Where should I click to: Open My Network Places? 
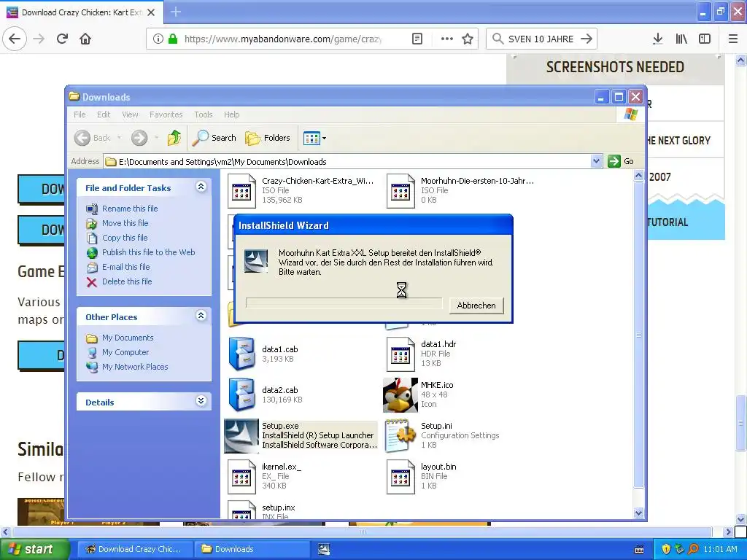tap(135, 367)
